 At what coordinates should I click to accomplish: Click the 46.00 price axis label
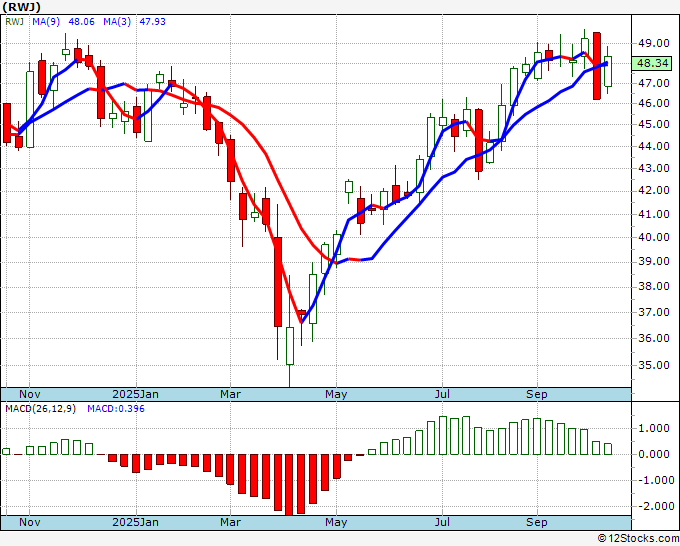pyautogui.click(x=653, y=103)
